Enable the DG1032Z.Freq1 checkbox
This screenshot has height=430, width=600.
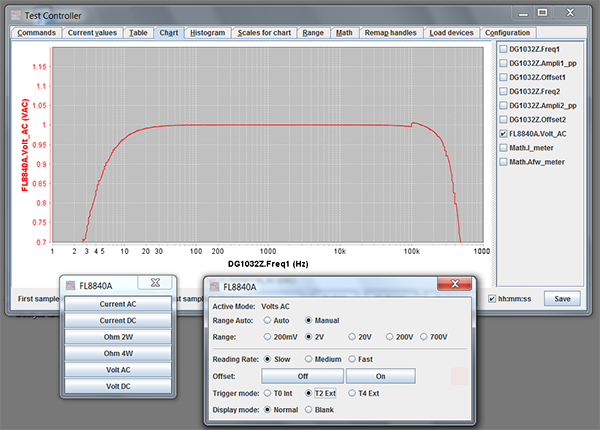tap(503, 49)
